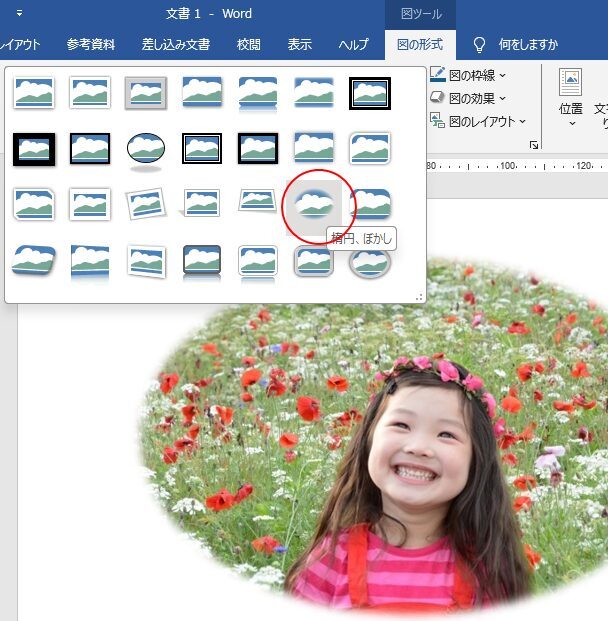The width and height of the screenshot is (608, 621).
Task: Click the 図ツール contextual tab label
Action: [x=421, y=14]
